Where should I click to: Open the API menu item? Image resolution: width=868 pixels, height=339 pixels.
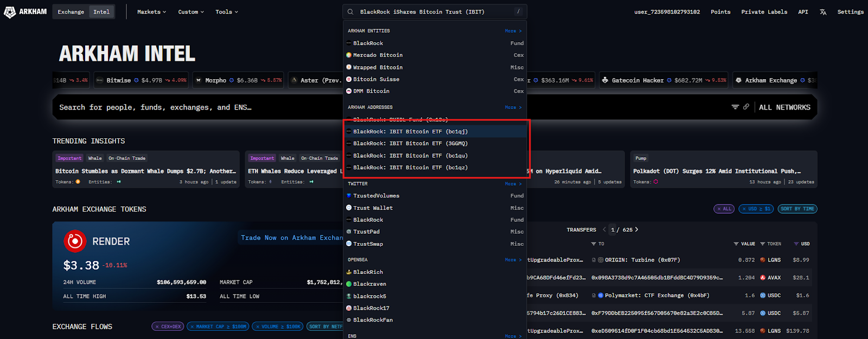tap(803, 12)
